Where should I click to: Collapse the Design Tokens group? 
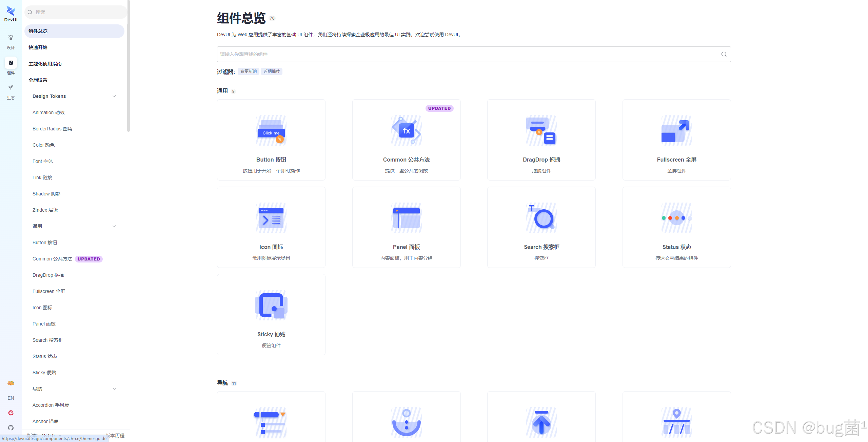tap(114, 96)
